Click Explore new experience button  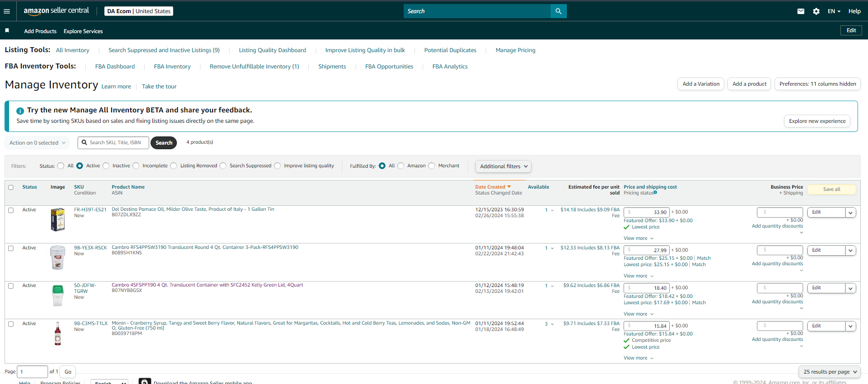pyautogui.click(x=817, y=121)
